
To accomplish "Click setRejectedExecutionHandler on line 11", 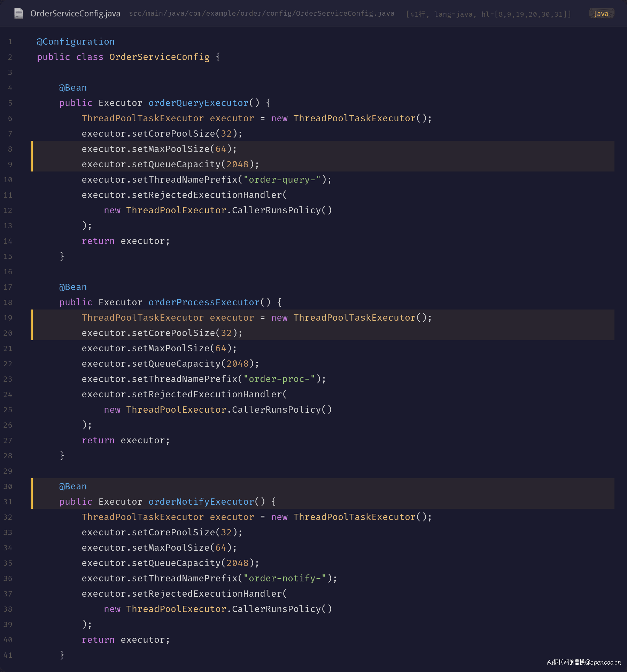I will (x=207, y=195).
